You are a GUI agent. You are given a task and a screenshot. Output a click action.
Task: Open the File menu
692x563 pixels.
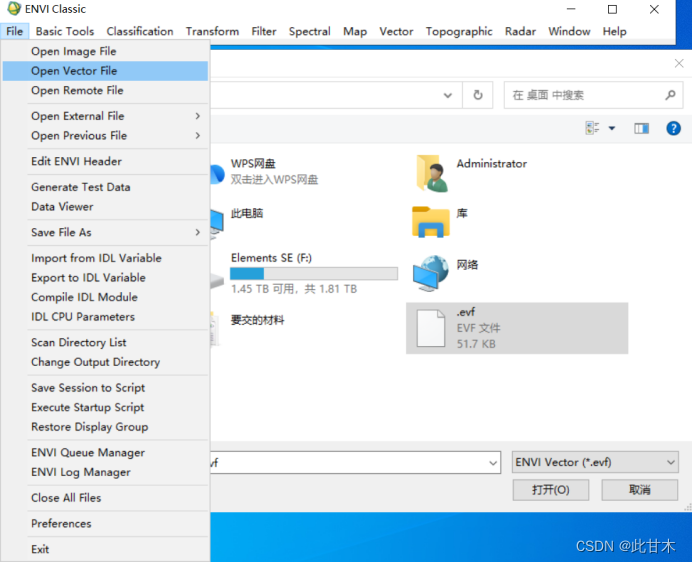(15, 31)
